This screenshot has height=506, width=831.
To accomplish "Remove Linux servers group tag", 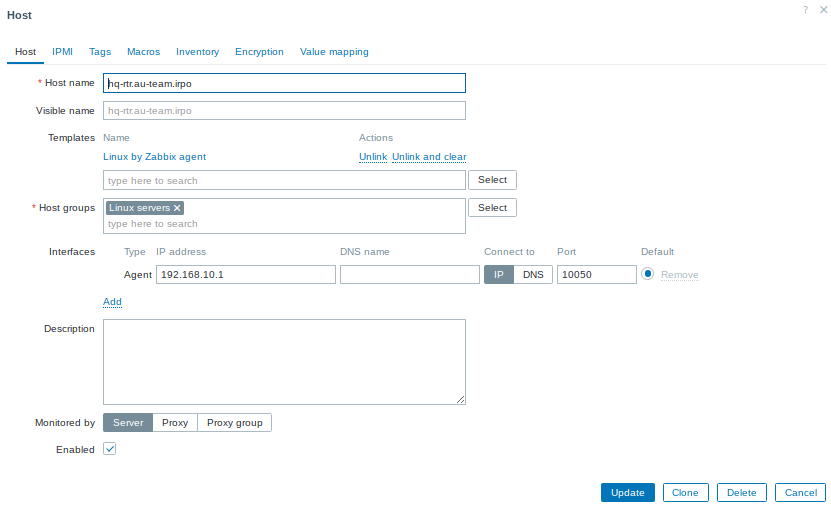I will tap(177, 208).
